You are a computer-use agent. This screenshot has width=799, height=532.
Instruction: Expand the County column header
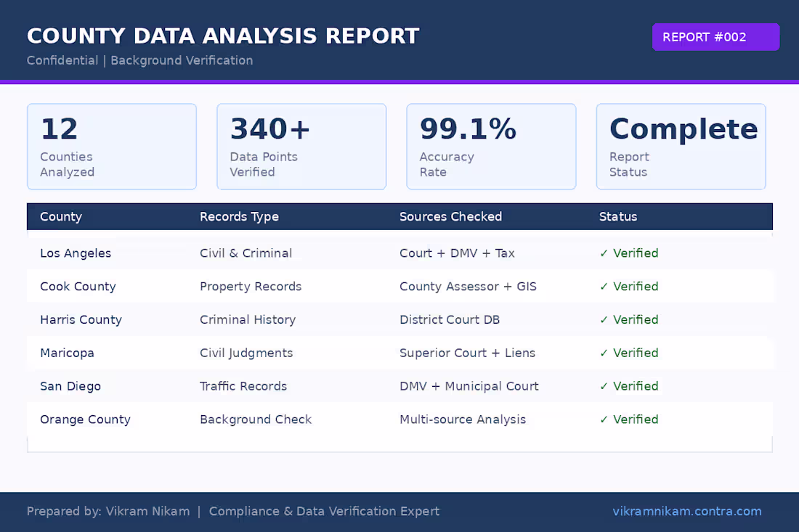point(61,216)
